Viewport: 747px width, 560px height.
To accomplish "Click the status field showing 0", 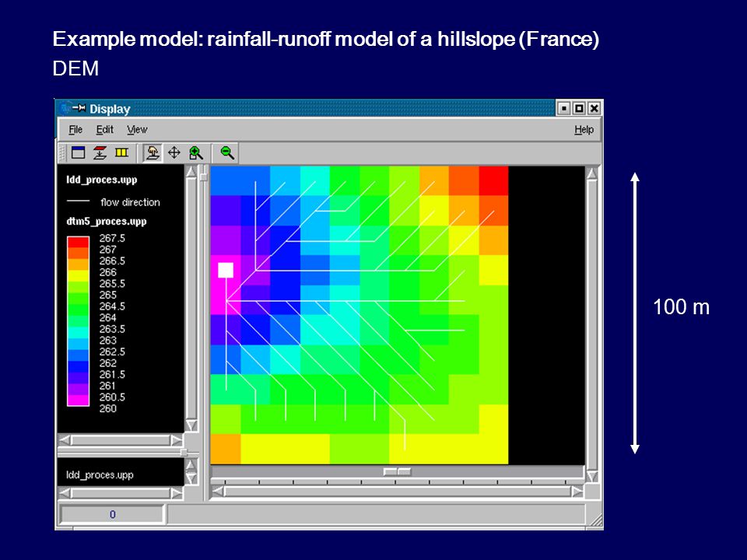I will click(112, 514).
